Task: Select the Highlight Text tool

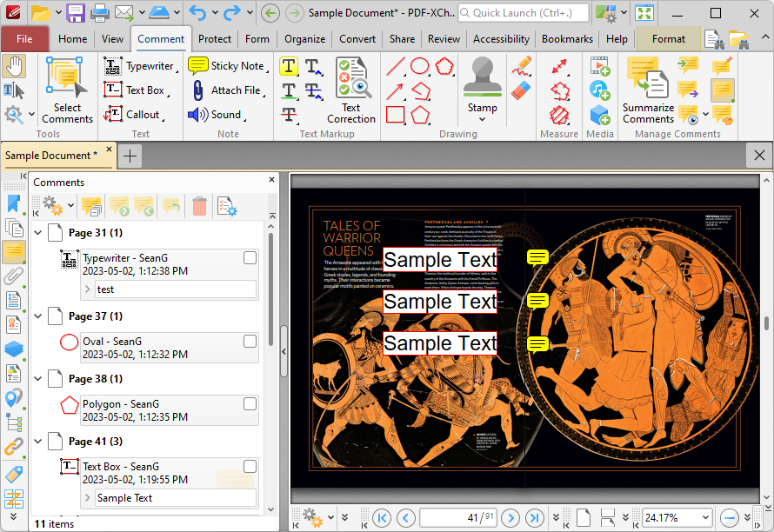Action: click(289, 66)
